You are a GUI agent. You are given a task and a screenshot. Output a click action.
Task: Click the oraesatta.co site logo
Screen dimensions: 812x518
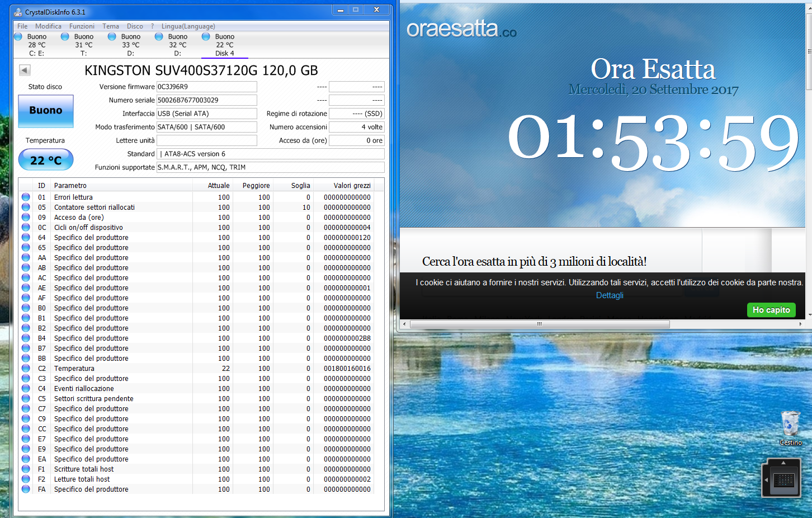tap(461, 29)
